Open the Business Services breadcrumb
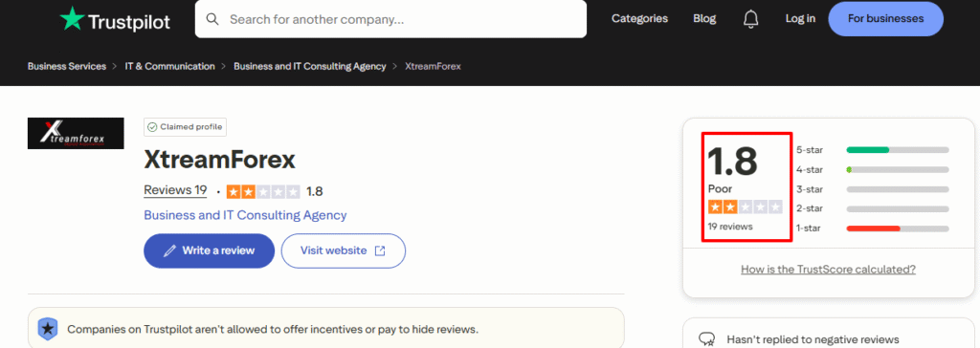 click(x=67, y=66)
